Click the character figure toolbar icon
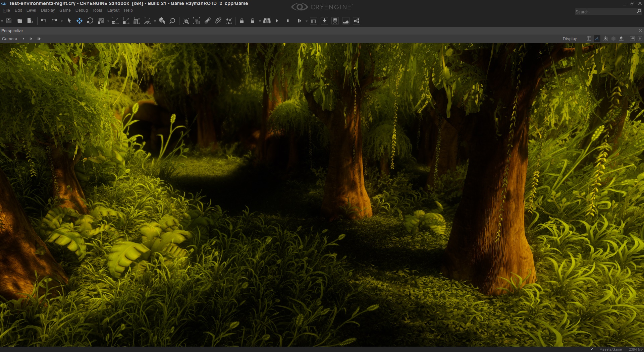This screenshot has width=644, height=352. point(324,21)
